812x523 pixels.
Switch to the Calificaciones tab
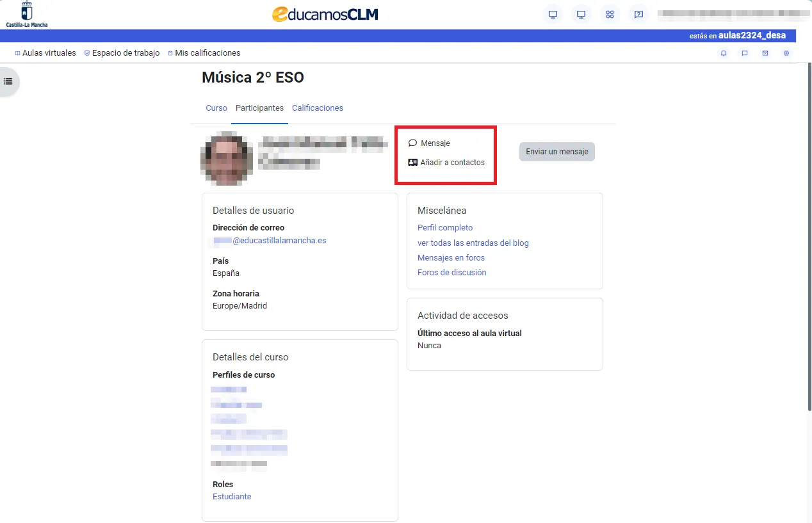(x=318, y=108)
